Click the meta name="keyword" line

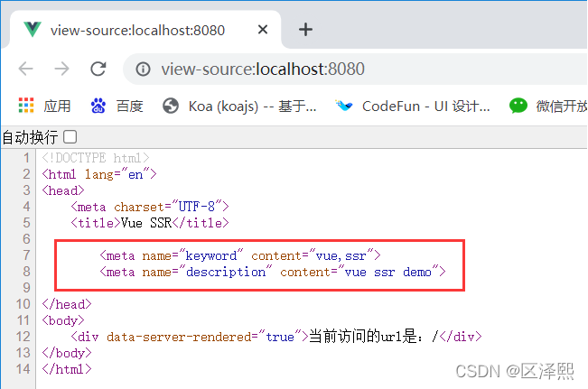240,255
